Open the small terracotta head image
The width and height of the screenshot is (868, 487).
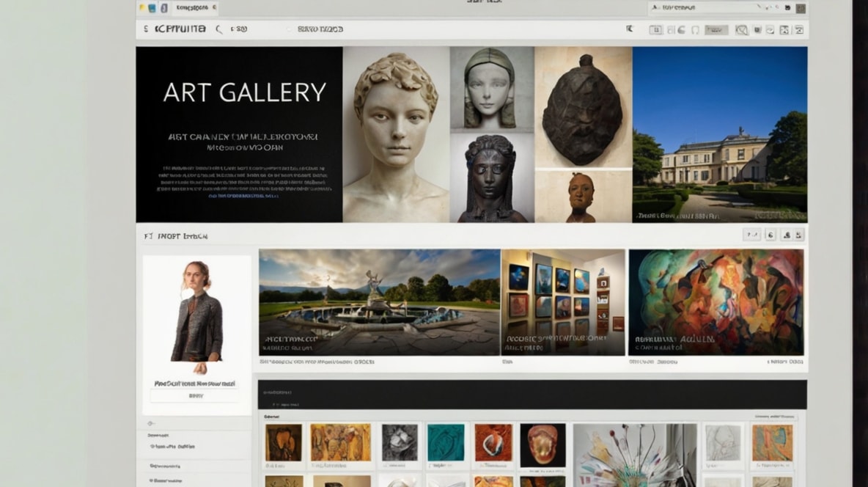pyautogui.click(x=583, y=197)
